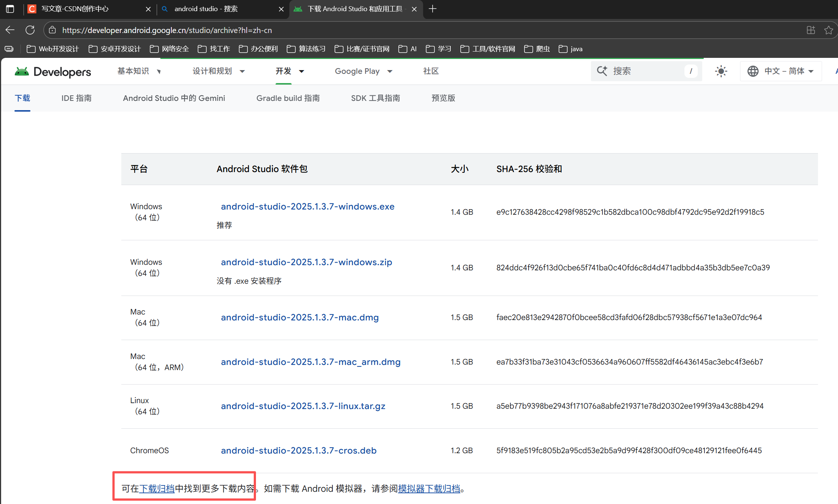Open the Gradle build 指南 tab
The image size is (838, 504).
point(288,98)
